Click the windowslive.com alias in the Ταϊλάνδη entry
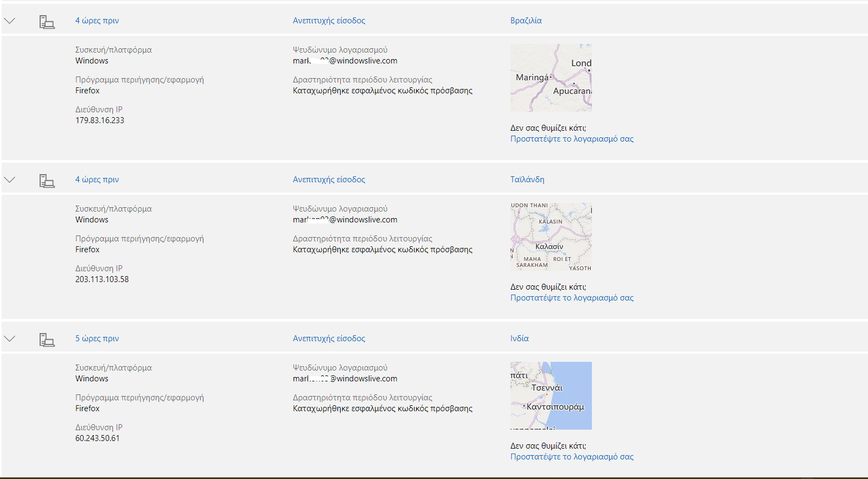This screenshot has height=479, width=868. [x=345, y=220]
